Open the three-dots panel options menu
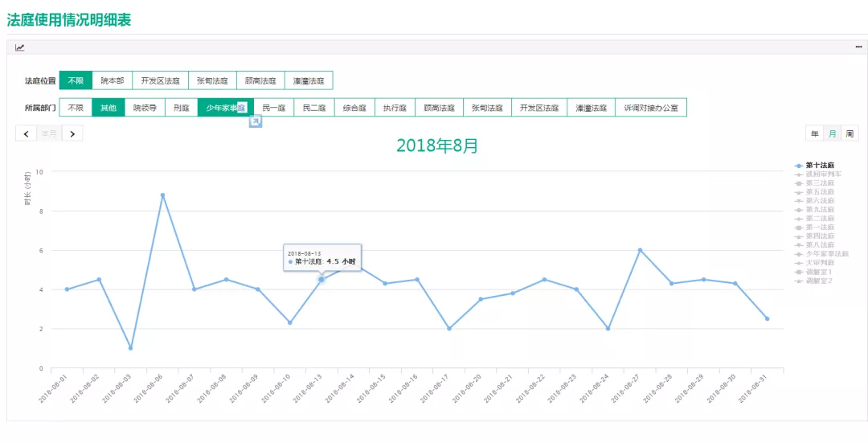 pyautogui.click(x=858, y=47)
